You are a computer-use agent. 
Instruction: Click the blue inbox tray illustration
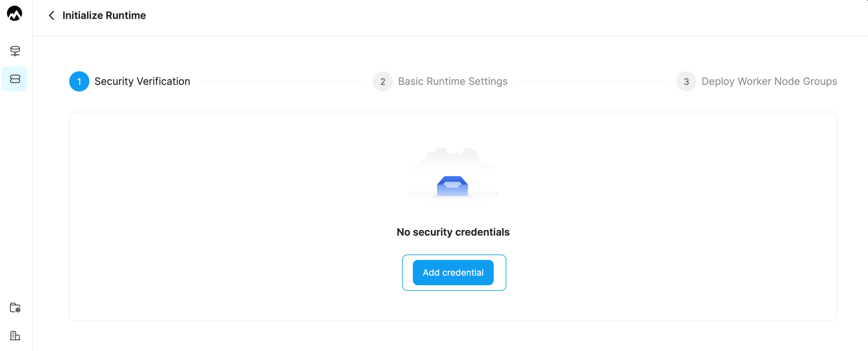[452, 186]
